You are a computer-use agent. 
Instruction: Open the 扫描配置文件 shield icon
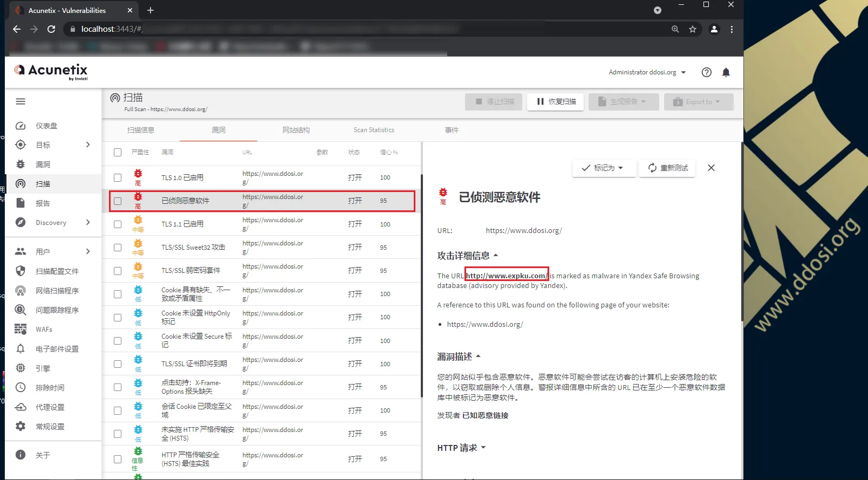tap(20, 271)
